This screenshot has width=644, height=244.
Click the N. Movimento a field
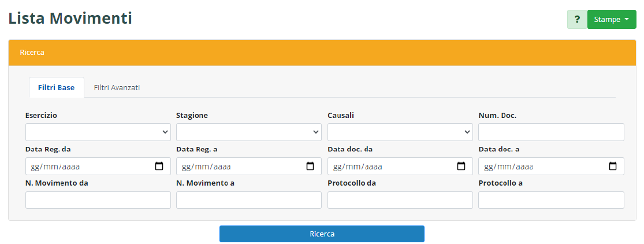(x=249, y=200)
